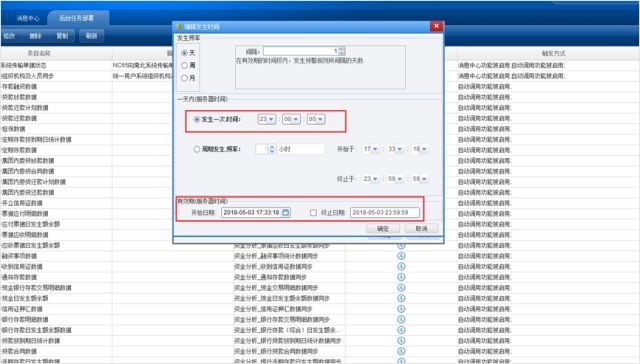The image size is (640, 364).
Task: Select the 融资事项数据 row name
Action: 19,256
